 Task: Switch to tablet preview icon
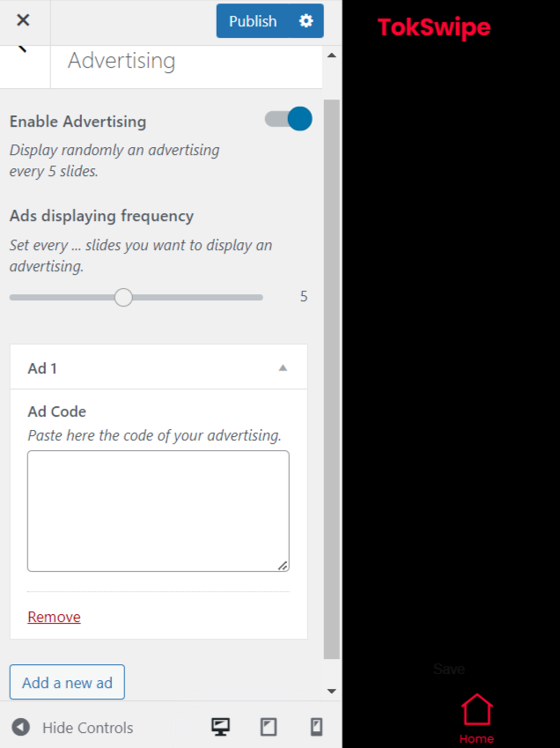click(269, 727)
